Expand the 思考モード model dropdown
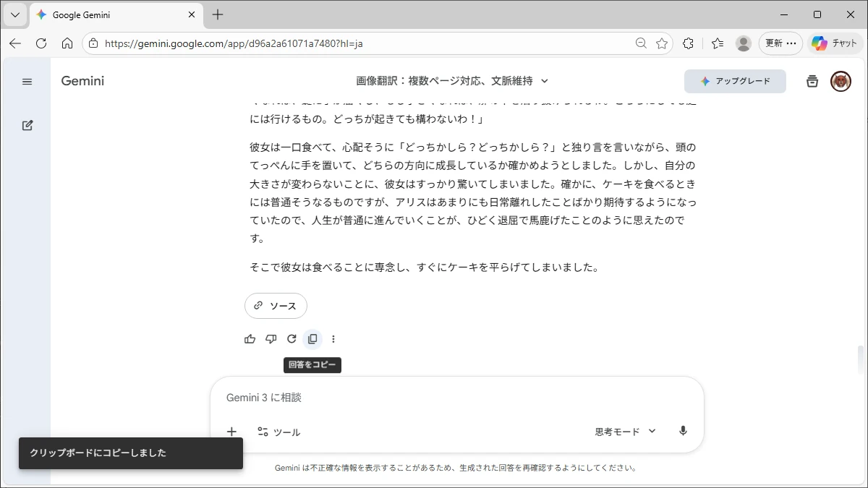Viewport: 868px width, 488px height. point(625,432)
